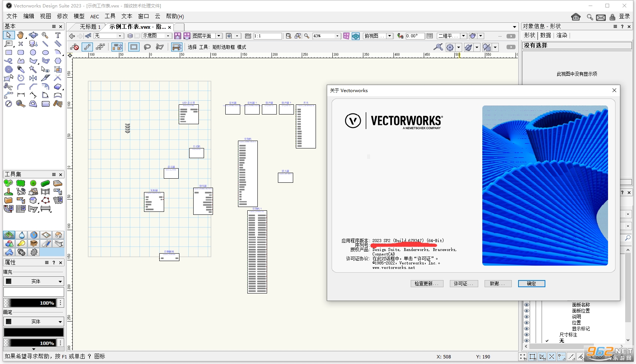The height and width of the screenshot is (364, 636).
Task: Click the 致谢 button
Action: click(x=498, y=284)
